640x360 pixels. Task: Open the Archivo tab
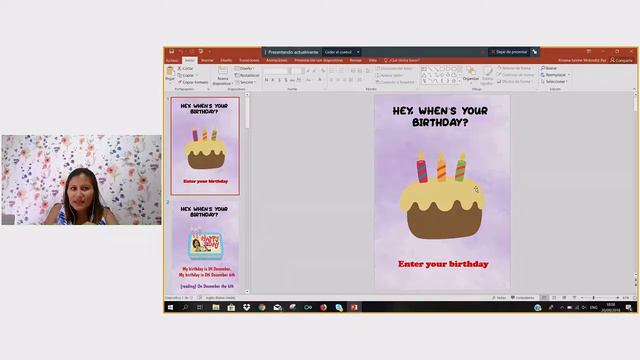[x=172, y=60]
